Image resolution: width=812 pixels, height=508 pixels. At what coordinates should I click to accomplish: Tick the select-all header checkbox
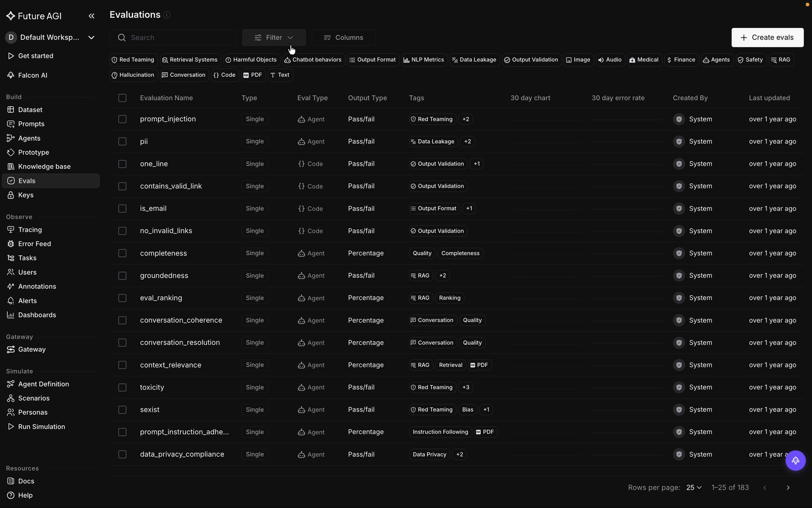pos(122,98)
